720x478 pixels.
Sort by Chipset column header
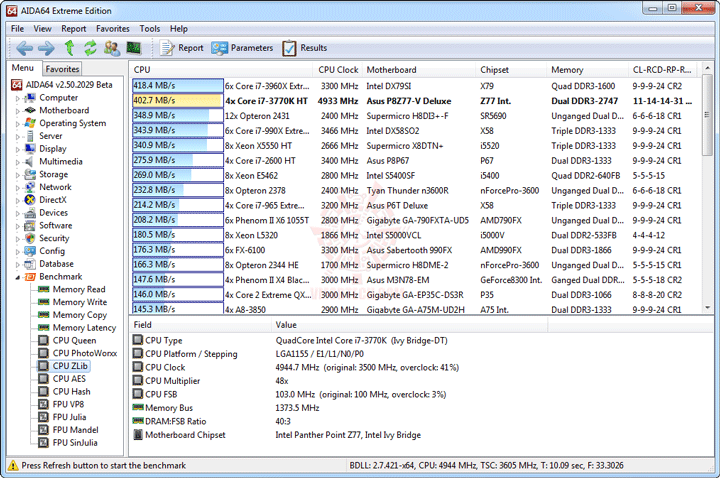coord(511,70)
